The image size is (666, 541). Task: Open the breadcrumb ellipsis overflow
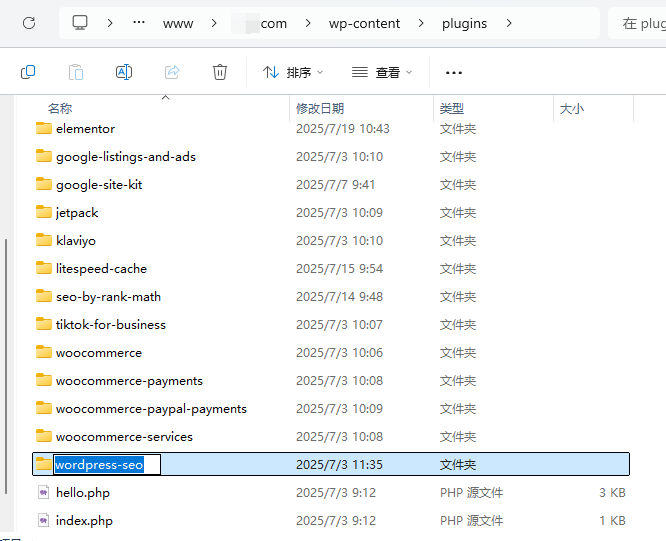click(x=139, y=23)
